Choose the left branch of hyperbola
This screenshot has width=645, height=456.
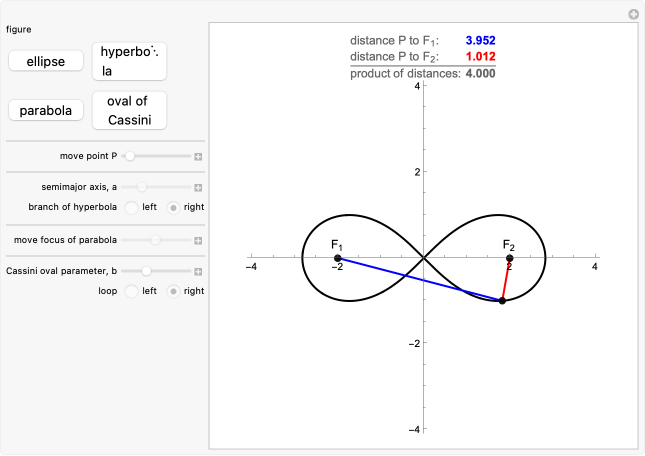[x=131, y=207]
